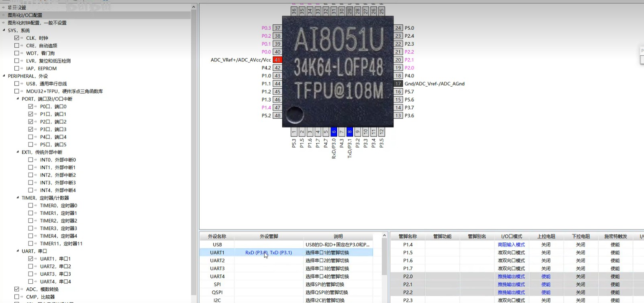Screen dimensions: 644x303
Task: Enable the WDT watchdog checkbox
Action: pyautogui.click(x=17, y=53)
